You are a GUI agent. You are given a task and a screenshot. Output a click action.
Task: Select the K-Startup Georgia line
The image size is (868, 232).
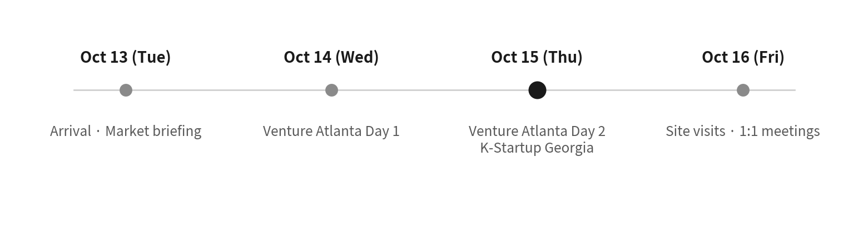[537, 148]
